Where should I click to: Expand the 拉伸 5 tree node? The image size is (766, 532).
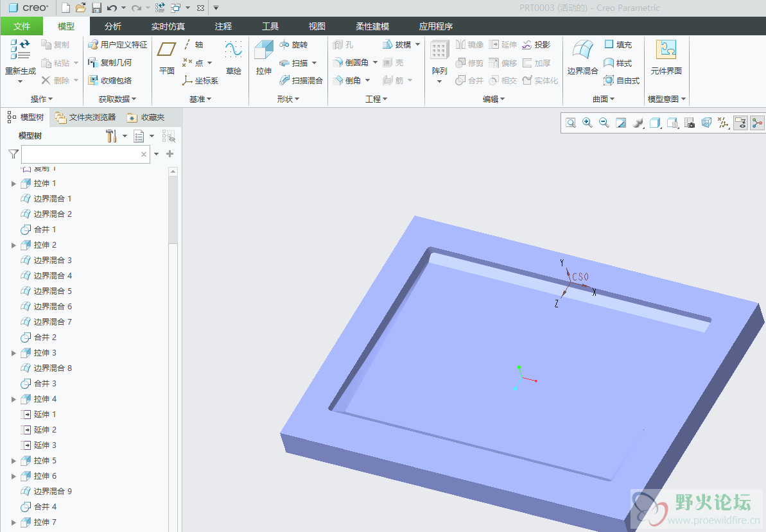13,461
